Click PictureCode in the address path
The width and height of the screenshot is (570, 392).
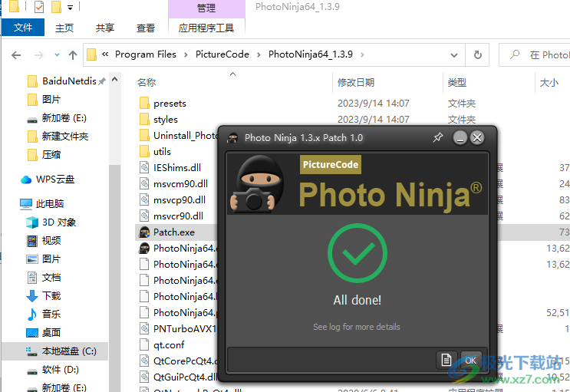tap(222, 54)
